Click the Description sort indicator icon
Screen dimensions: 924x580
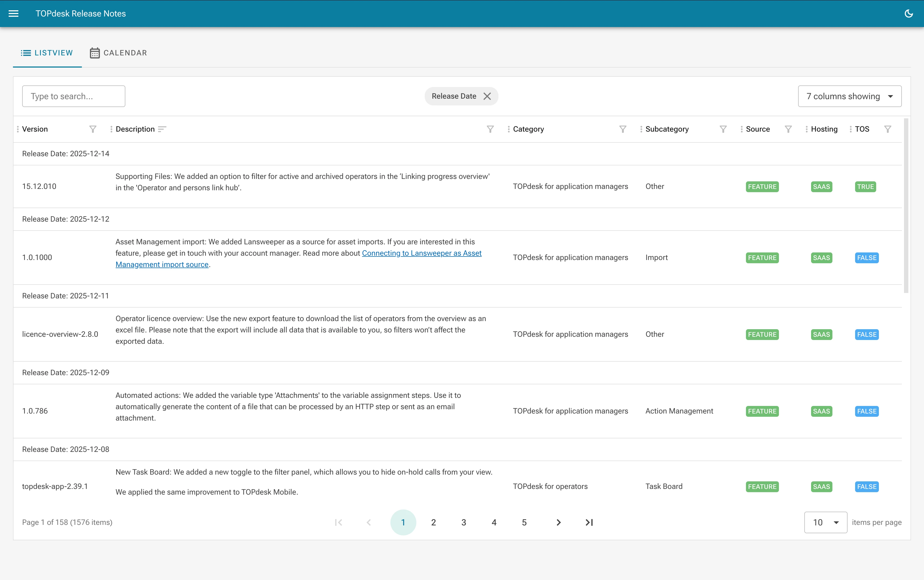(x=162, y=129)
